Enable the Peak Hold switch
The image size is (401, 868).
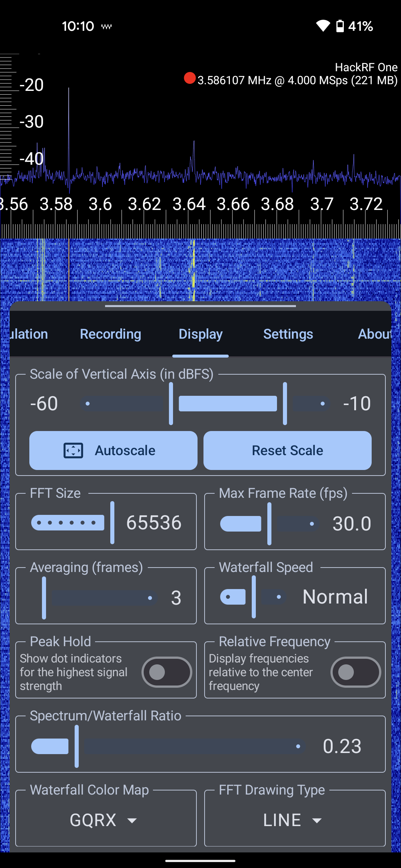(167, 672)
